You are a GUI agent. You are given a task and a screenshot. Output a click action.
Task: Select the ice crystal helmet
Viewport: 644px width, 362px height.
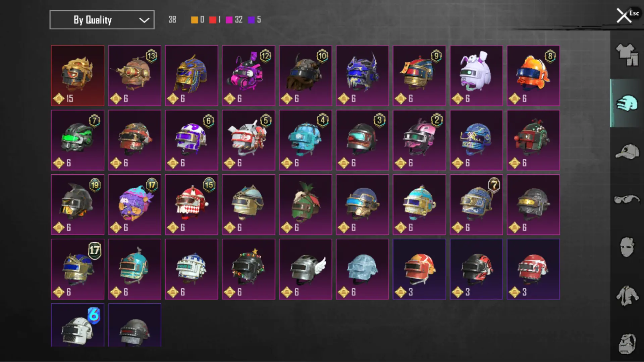point(362,269)
